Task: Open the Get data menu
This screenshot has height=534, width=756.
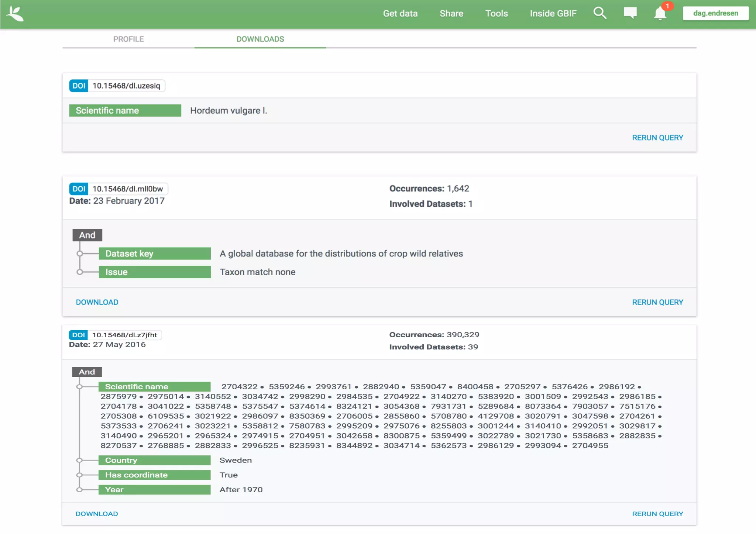Action: (400, 14)
